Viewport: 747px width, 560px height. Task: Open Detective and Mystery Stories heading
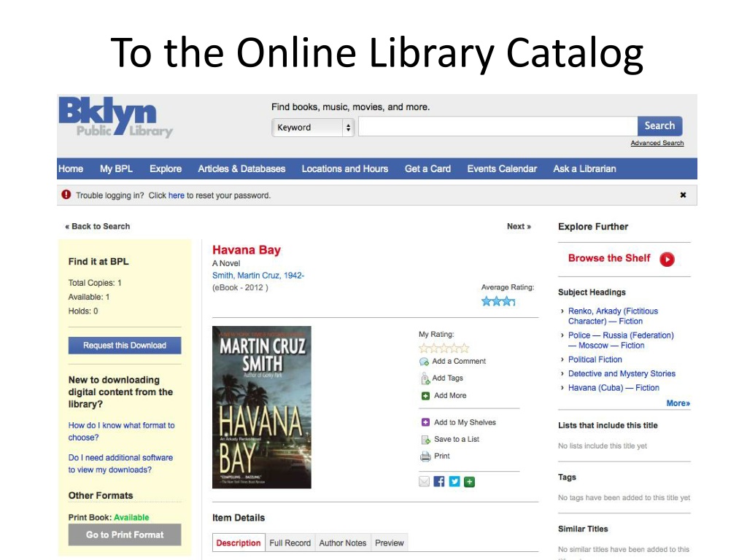(622, 374)
